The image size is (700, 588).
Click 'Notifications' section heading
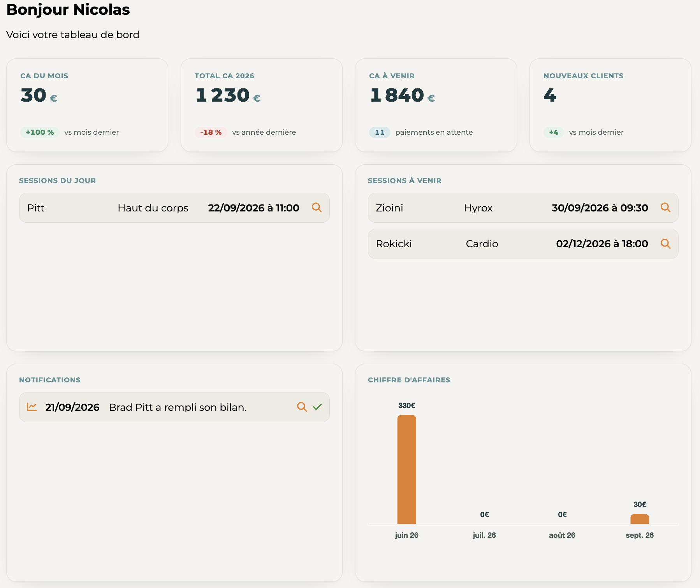coord(50,380)
